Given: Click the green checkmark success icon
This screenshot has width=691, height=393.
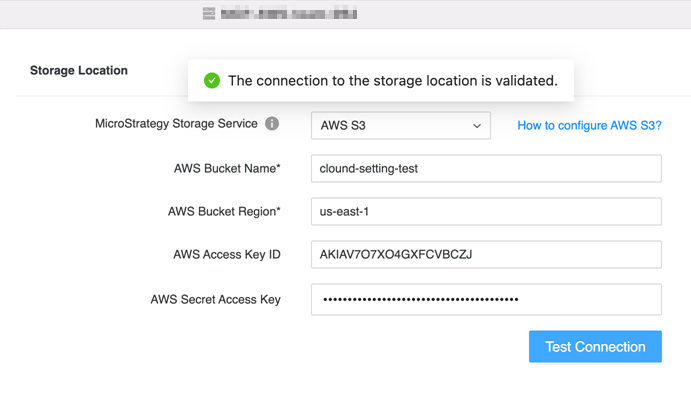Looking at the screenshot, I should pyautogui.click(x=212, y=81).
